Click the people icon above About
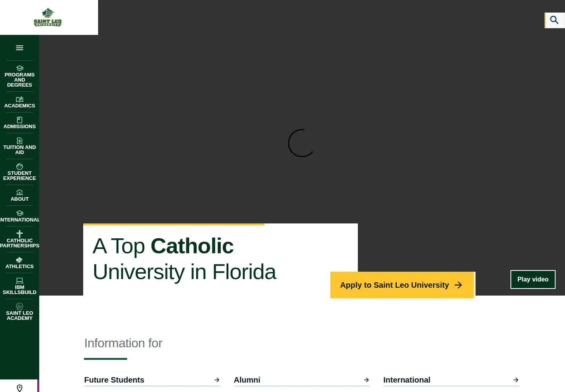Viewport: 565px width, 392px height. click(20, 192)
